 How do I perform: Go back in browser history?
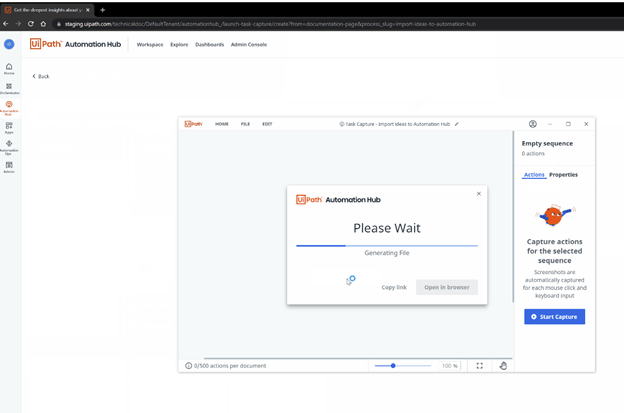6,24
